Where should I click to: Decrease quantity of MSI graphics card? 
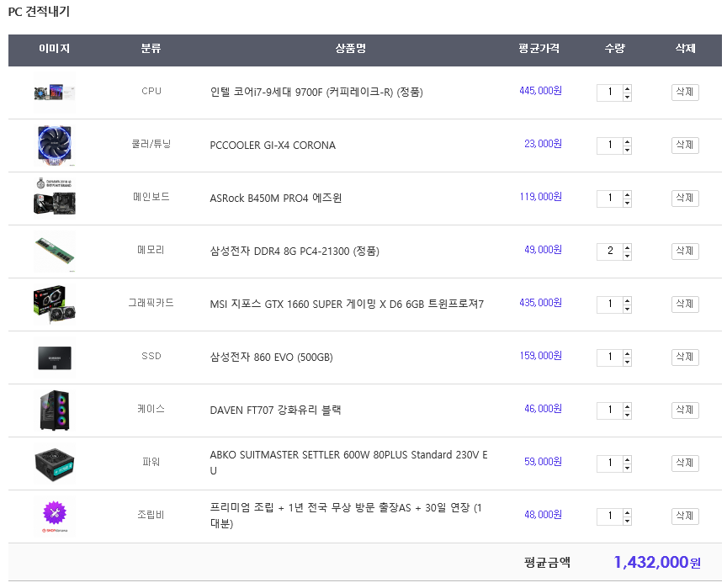click(x=627, y=308)
